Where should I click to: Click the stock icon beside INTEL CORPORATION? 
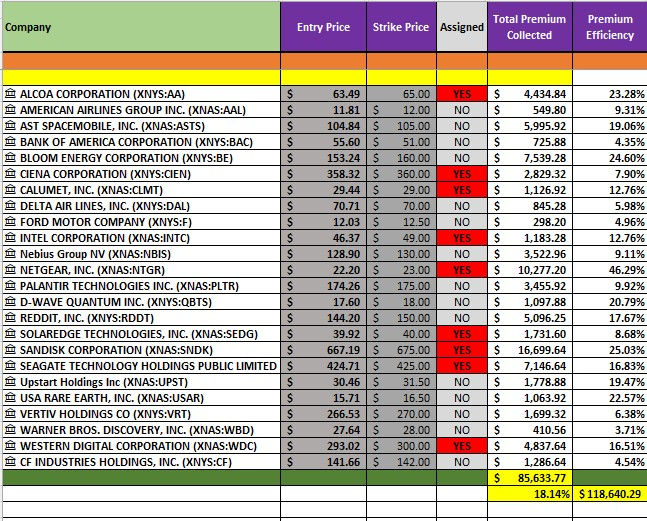[x=10, y=238]
